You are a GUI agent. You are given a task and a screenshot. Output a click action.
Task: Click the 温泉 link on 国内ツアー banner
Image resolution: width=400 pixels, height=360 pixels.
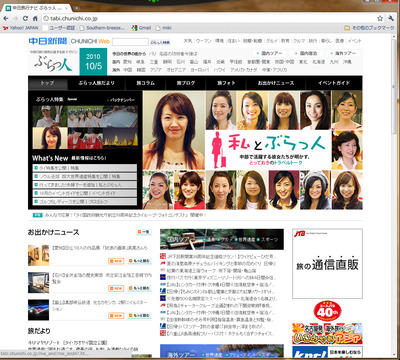click(x=211, y=240)
